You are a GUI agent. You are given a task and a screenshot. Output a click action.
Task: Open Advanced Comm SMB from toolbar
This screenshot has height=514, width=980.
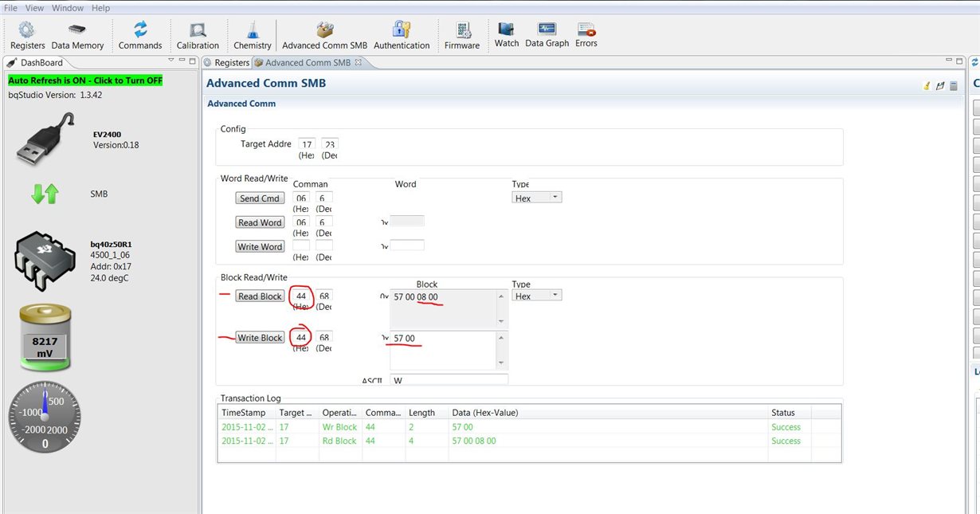324,36
